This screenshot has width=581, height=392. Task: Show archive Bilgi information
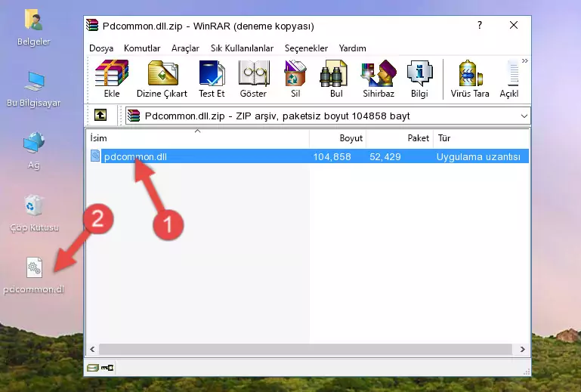tap(419, 79)
